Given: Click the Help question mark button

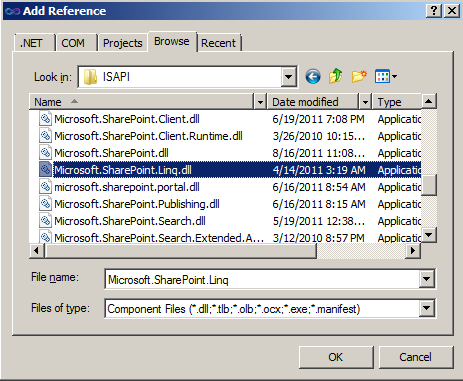Looking at the screenshot, I should (x=434, y=11).
